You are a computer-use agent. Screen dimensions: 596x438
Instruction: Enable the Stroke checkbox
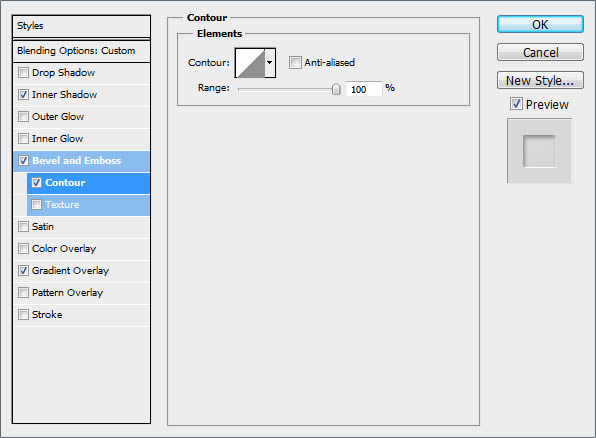click(x=24, y=315)
